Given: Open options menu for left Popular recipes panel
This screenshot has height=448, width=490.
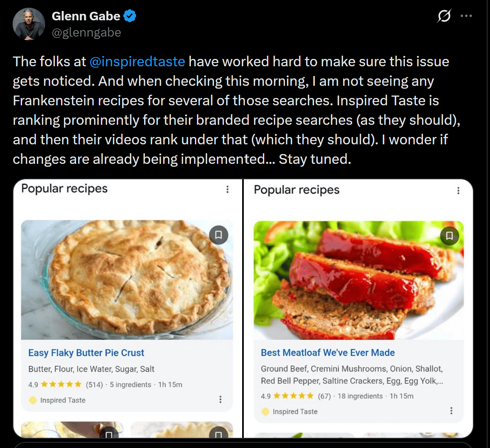Looking at the screenshot, I should coord(227,189).
